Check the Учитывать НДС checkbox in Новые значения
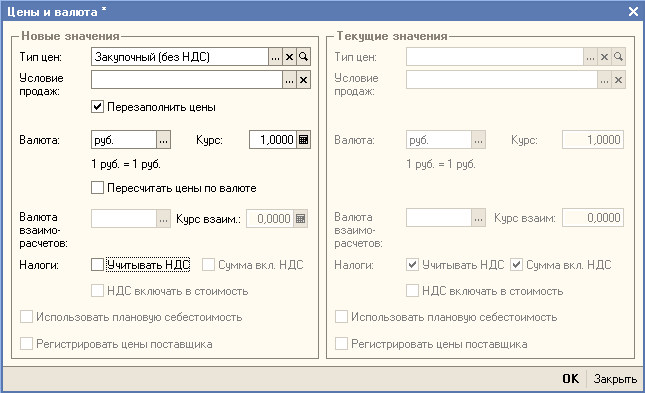 point(97,265)
